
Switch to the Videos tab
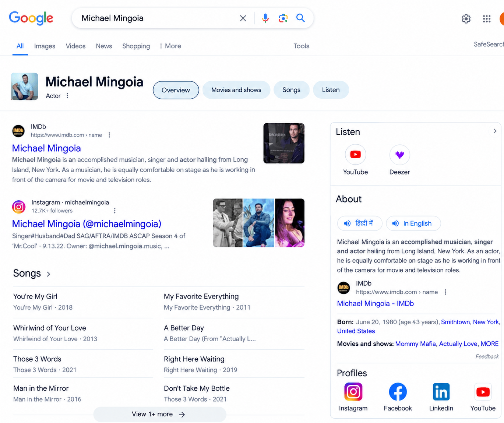[x=75, y=46]
